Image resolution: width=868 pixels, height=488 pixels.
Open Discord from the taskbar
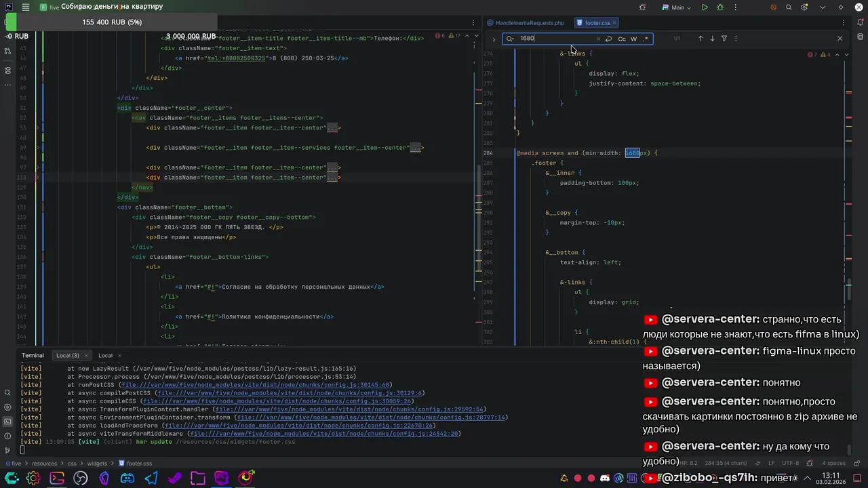pos(127,479)
